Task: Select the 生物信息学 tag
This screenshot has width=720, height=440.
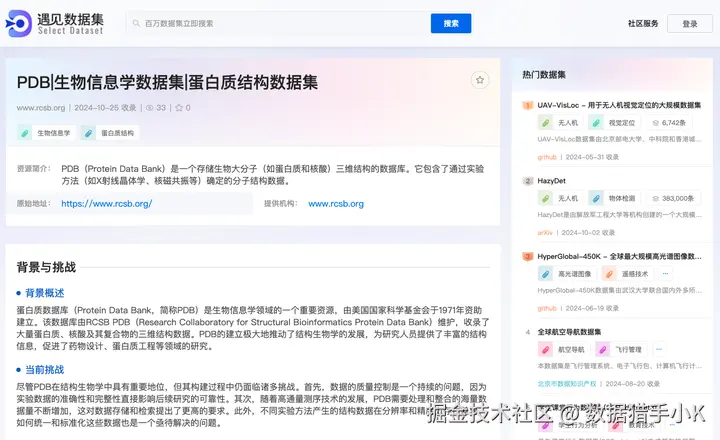Action: click(x=47, y=133)
